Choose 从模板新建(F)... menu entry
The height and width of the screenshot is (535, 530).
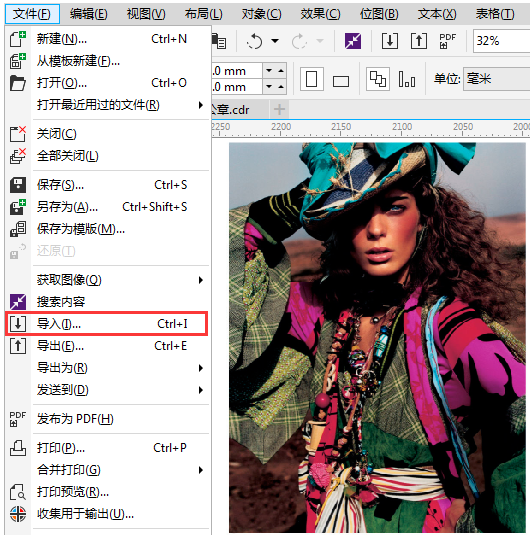pyautogui.click(x=108, y=61)
